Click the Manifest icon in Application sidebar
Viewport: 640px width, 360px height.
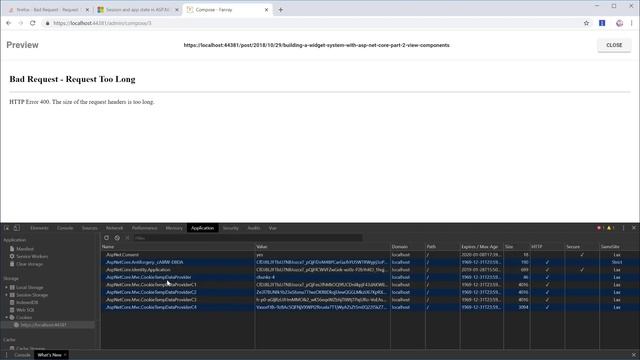point(12,249)
